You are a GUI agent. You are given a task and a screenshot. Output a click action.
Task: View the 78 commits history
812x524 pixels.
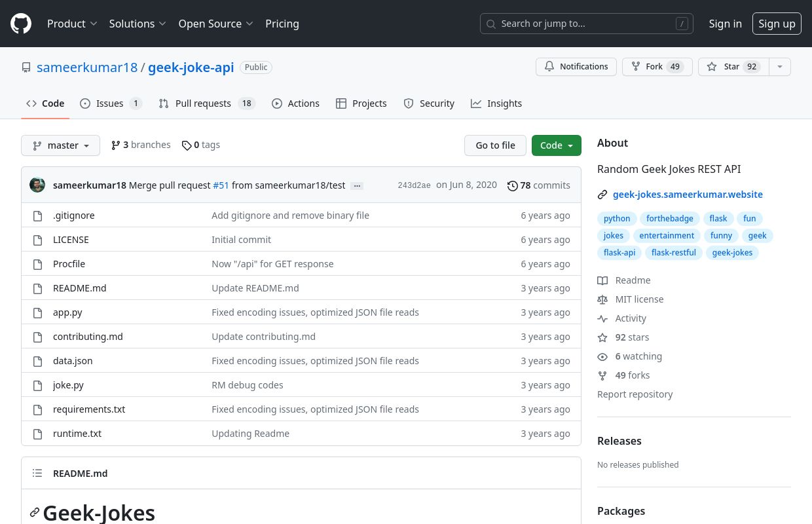539,185
